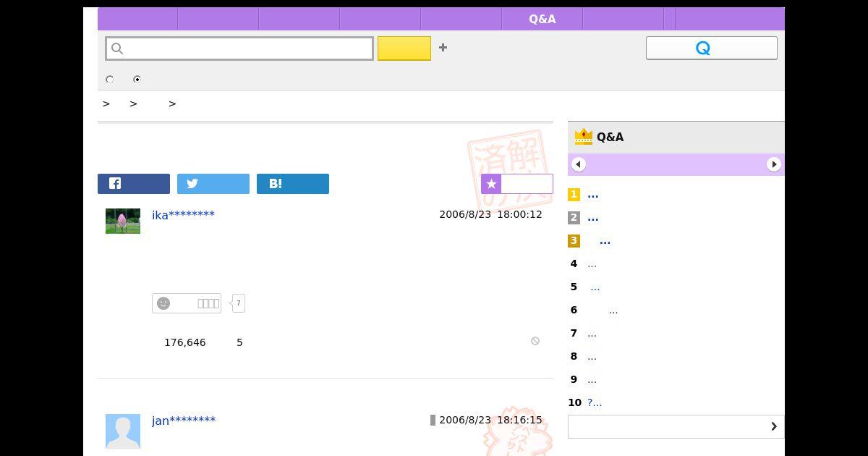The image size is (868, 456).
Task: Click ika******** flower bud avatar
Action: (x=123, y=221)
